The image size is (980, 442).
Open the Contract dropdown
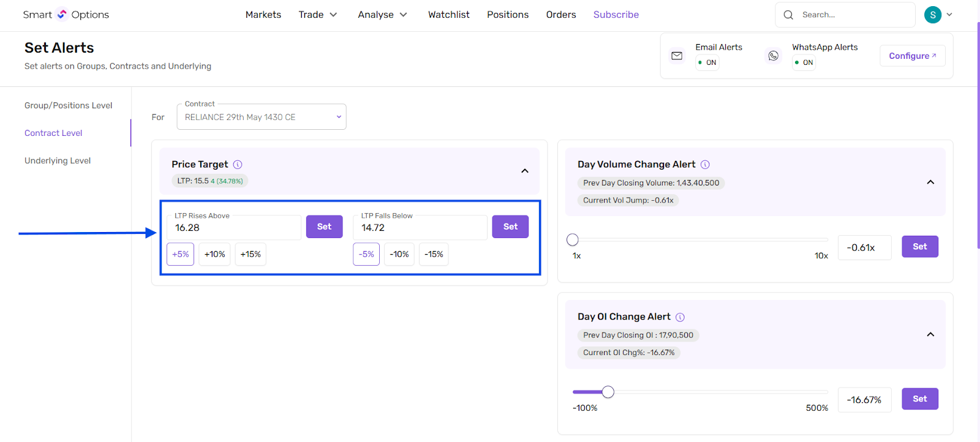(x=262, y=117)
